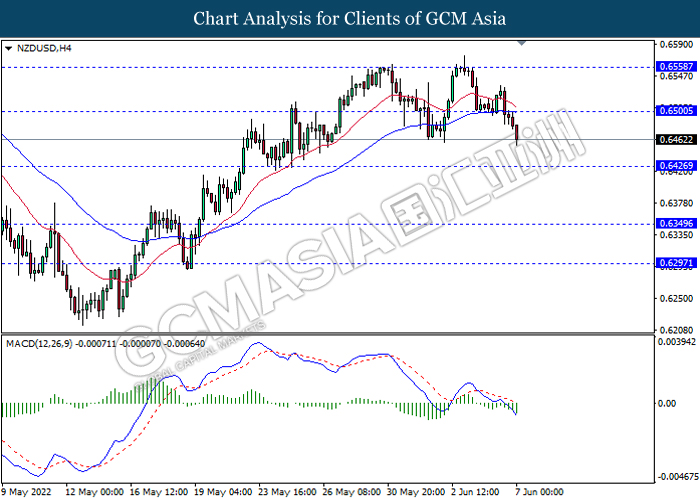Select the 0.65005 price level label
Viewport: 700px width, 500px height.
click(x=677, y=110)
